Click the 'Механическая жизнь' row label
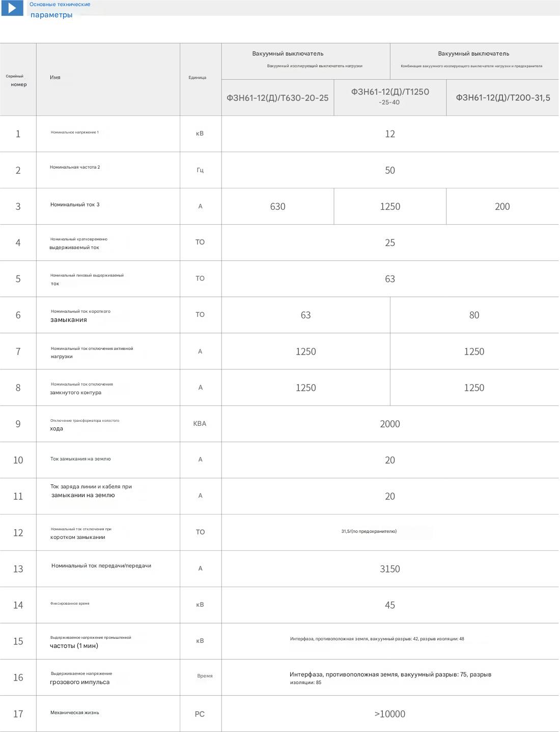 [75, 713]
